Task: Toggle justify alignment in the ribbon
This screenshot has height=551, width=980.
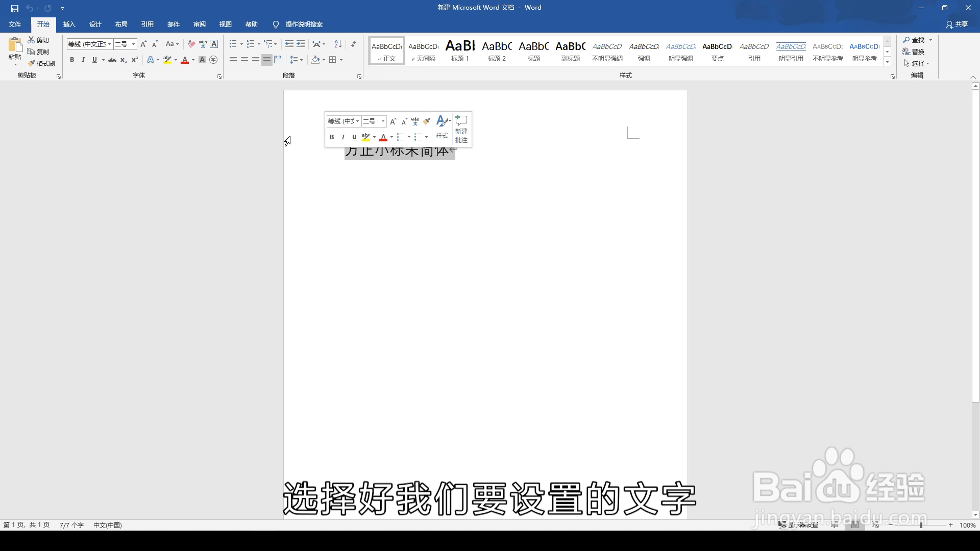Action: 266,60
